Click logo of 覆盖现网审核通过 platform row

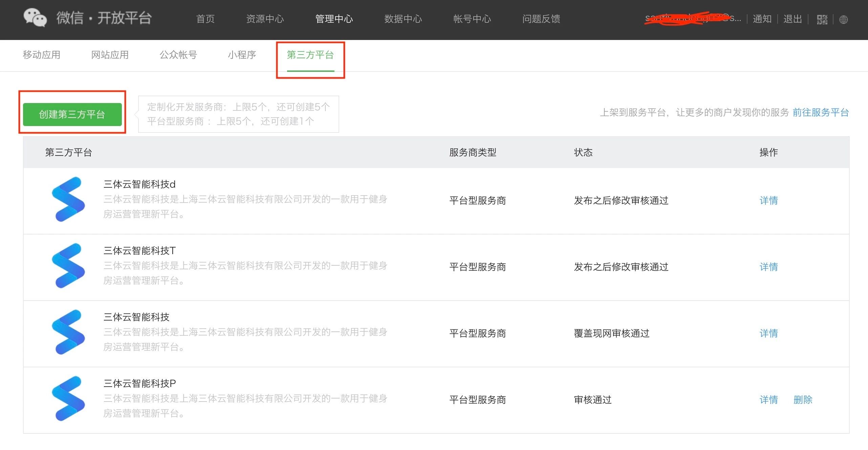coord(68,332)
